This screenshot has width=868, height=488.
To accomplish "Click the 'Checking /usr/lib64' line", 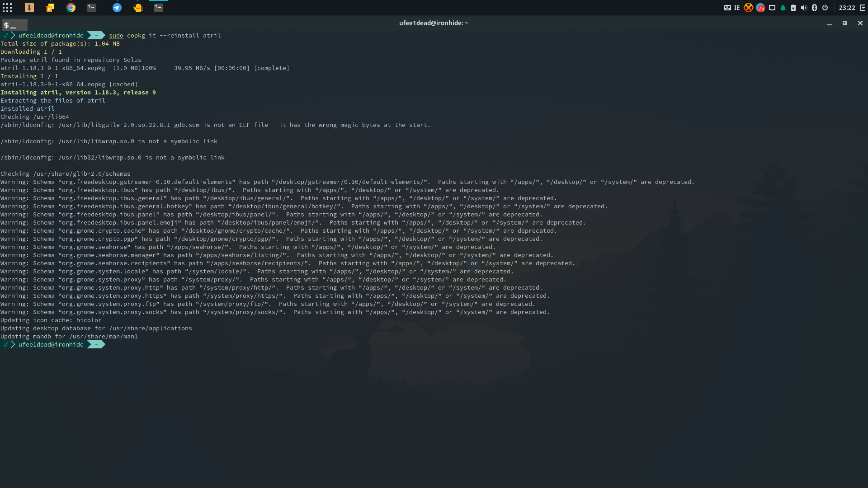I will (35, 117).
